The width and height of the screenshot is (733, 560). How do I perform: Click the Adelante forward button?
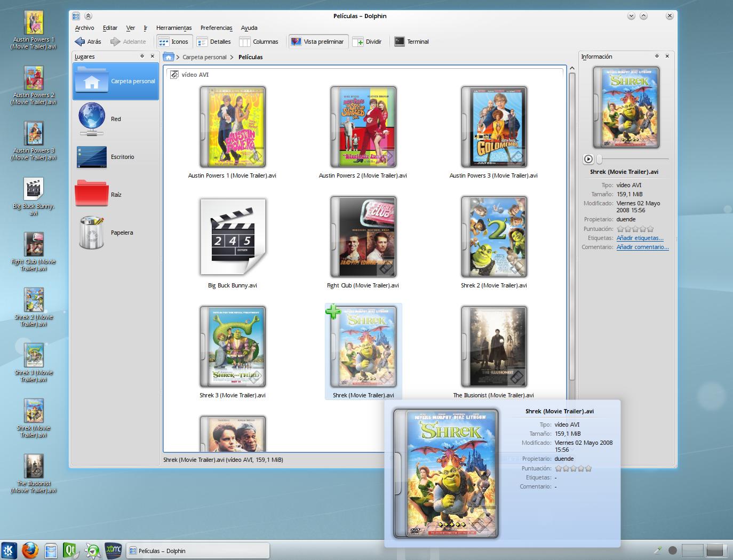(128, 42)
